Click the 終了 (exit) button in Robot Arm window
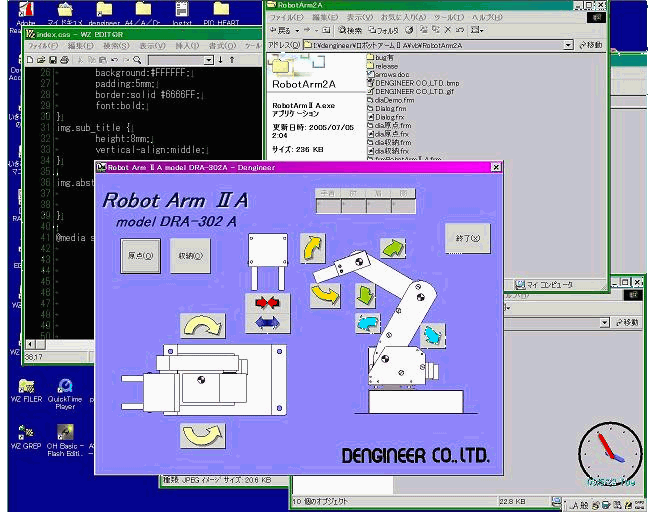Viewport: 655px width, 512px height. click(x=467, y=238)
